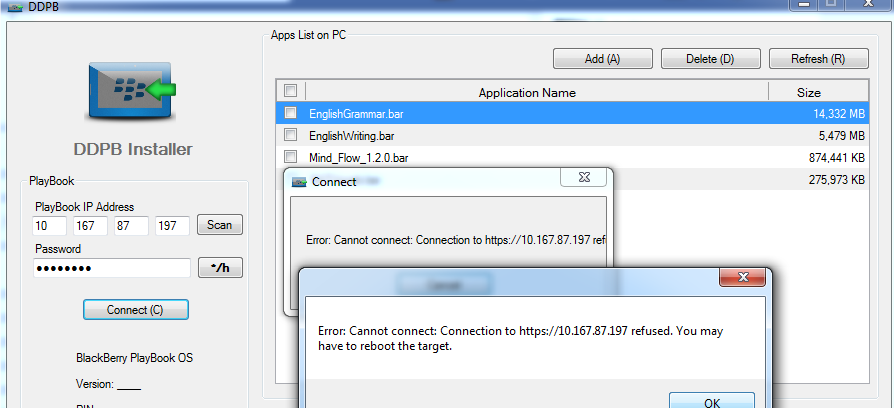
Task: Click the third IP octet field containing 87
Action: coord(132,226)
